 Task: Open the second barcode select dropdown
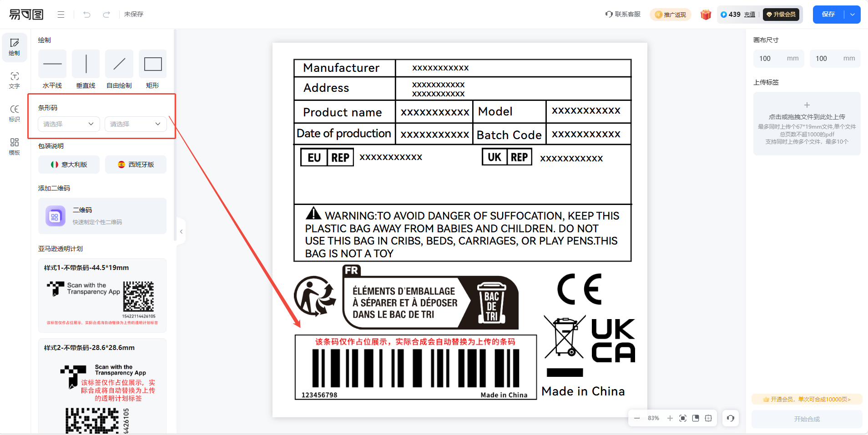[136, 124]
